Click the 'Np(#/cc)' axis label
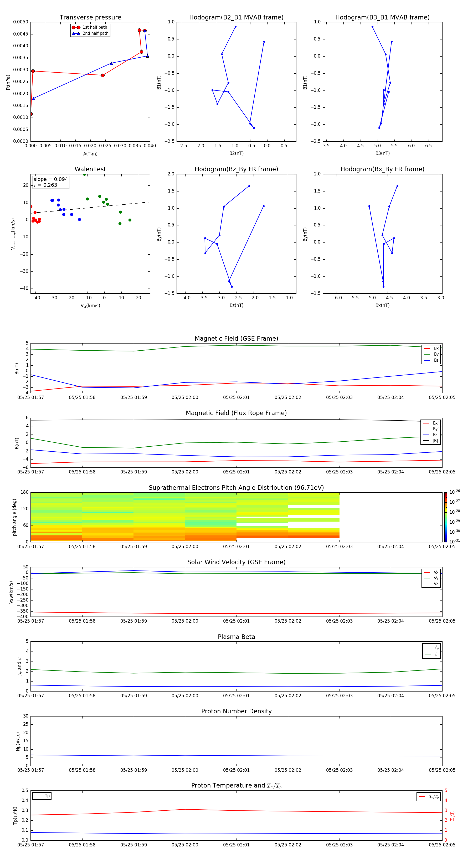 click(18, 741)
